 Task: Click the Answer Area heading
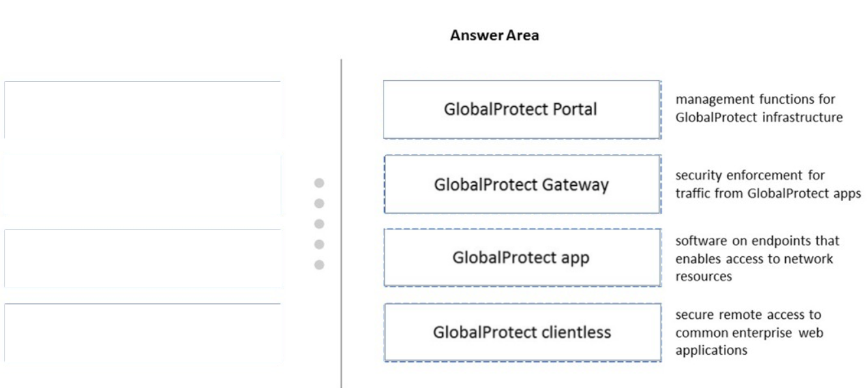(x=494, y=36)
